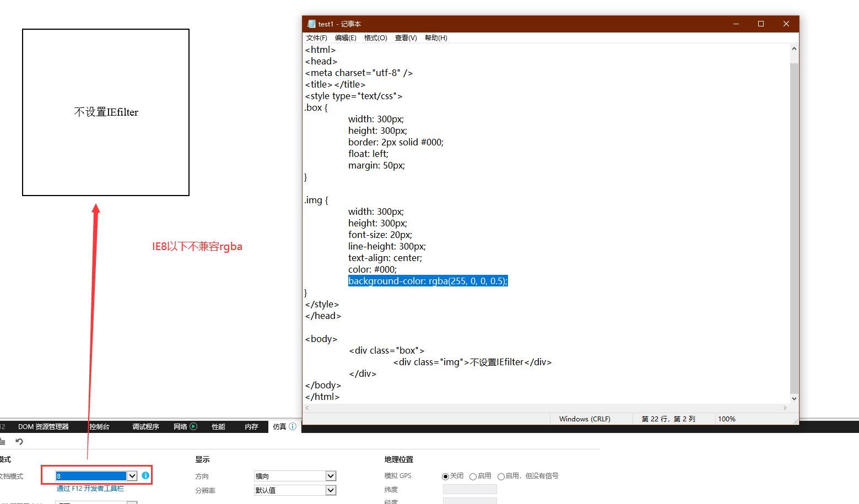Click the network play icon in dev tools
The image size is (859, 504).
[x=193, y=426]
